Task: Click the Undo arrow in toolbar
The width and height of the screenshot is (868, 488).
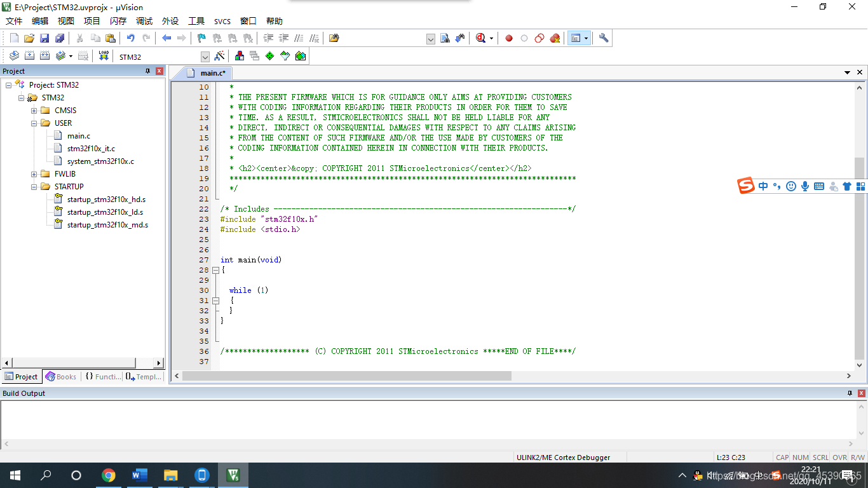Action: (130, 38)
